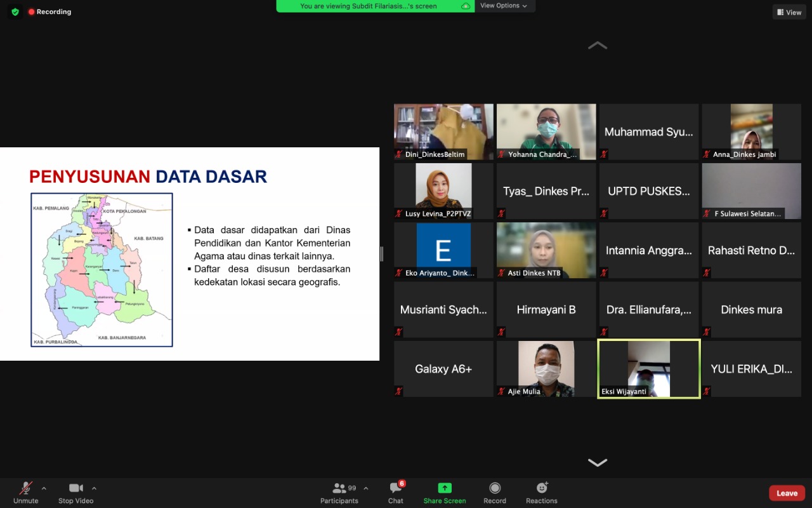812x508 pixels.
Task: Click the divider handle between slide and gallery
Action: coord(381,254)
